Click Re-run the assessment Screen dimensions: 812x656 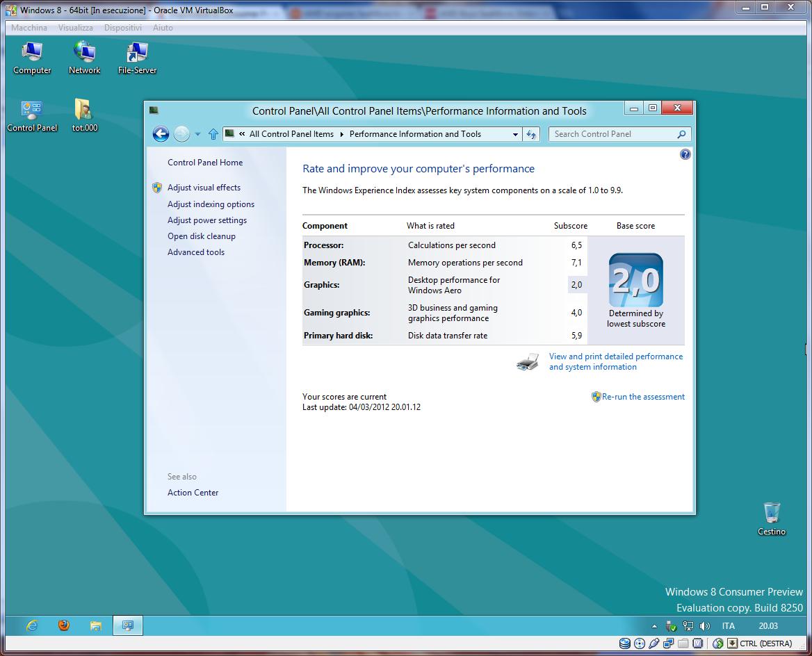[643, 397]
